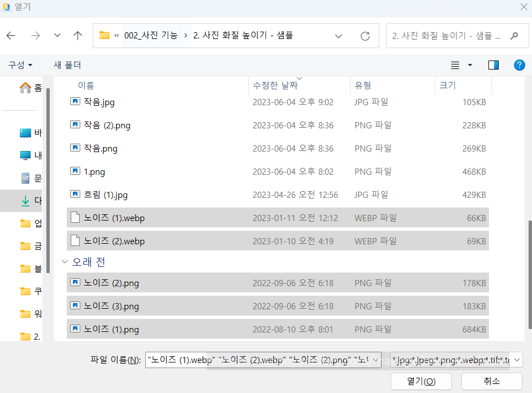The image size is (532, 393).
Task: Click image icon of 작음.jpg
Action: pos(75,101)
